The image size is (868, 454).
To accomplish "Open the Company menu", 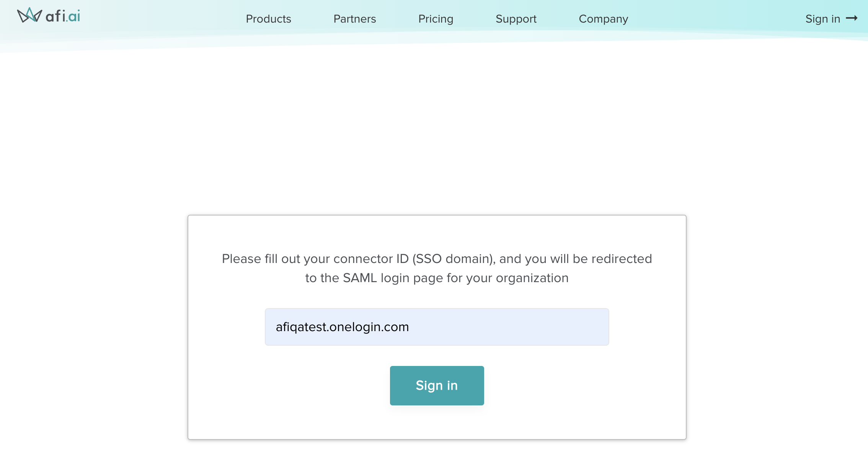I will (x=603, y=19).
